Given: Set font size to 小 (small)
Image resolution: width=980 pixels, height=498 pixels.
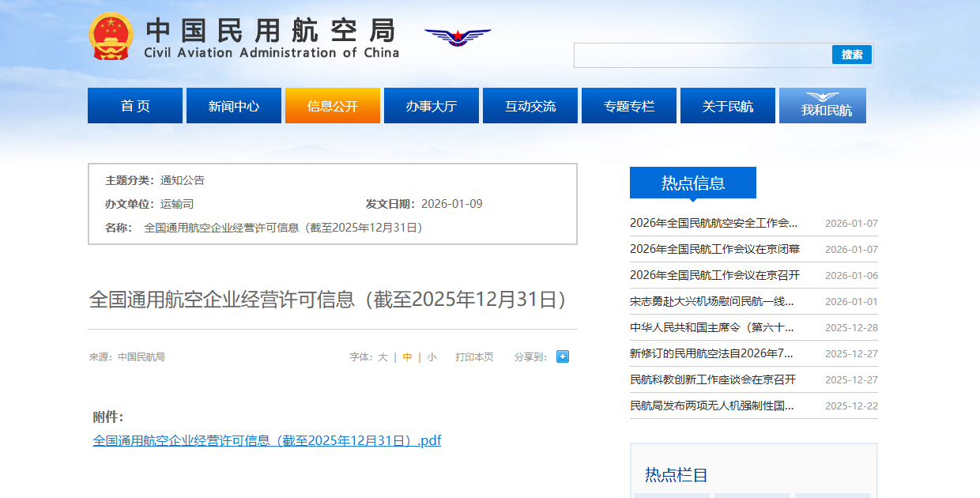Looking at the screenshot, I should (x=432, y=357).
